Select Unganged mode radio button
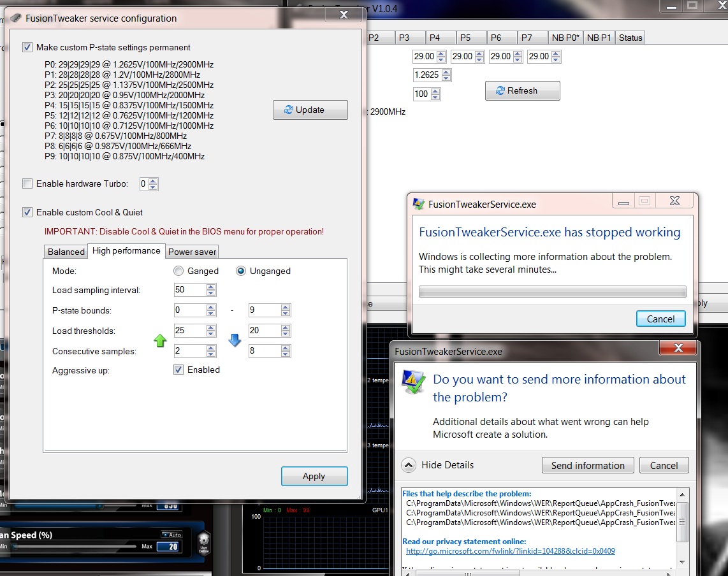 [x=240, y=271]
